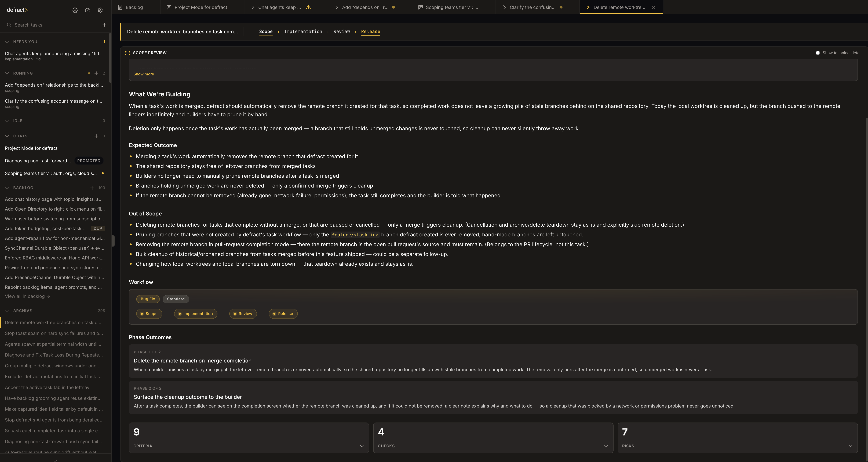Viewport: 868px width, 462px height.
Task: Close the Delete remote worktree tab
Action: (653, 7)
